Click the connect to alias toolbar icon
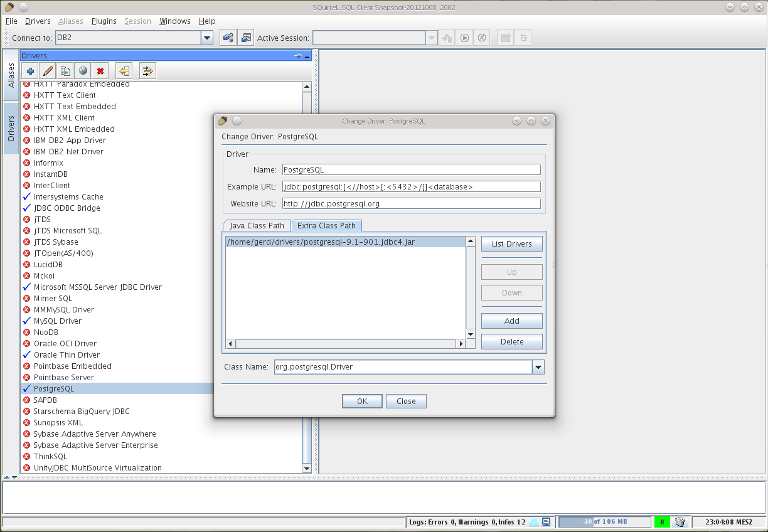Image resolution: width=768 pixels, height=532 pixels. [228, 37]
